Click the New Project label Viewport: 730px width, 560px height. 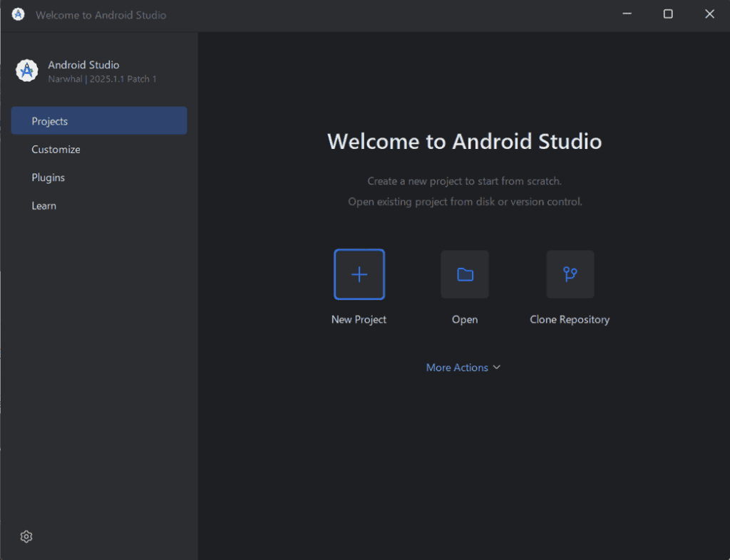pyautogui.click(x=359, y=319)
